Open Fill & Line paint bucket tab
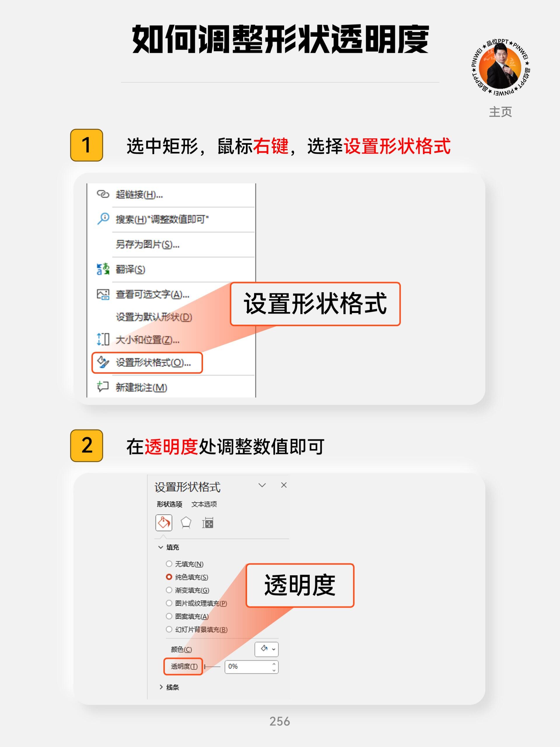 164,523
